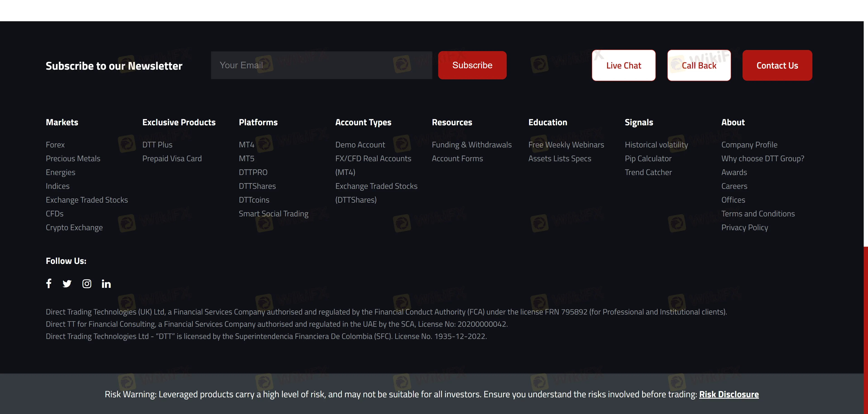
Task: Open the Twitter social icon
Action: 67,284
